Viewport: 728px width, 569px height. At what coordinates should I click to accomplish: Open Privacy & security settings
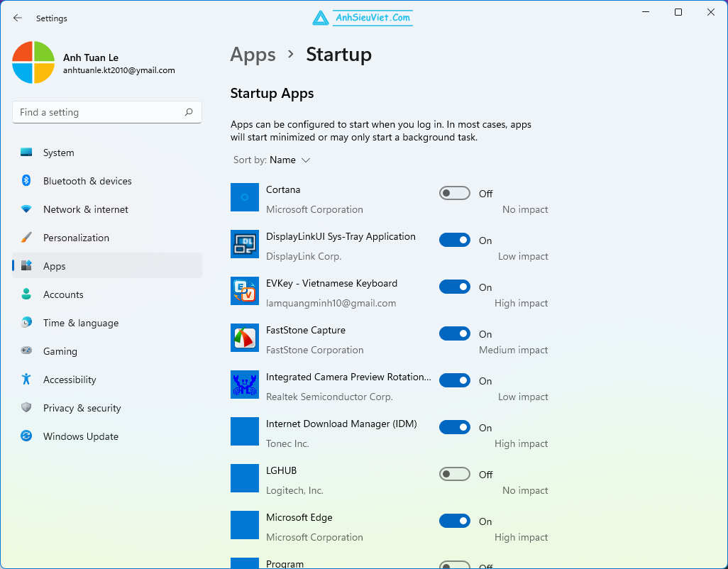[107, 407]
